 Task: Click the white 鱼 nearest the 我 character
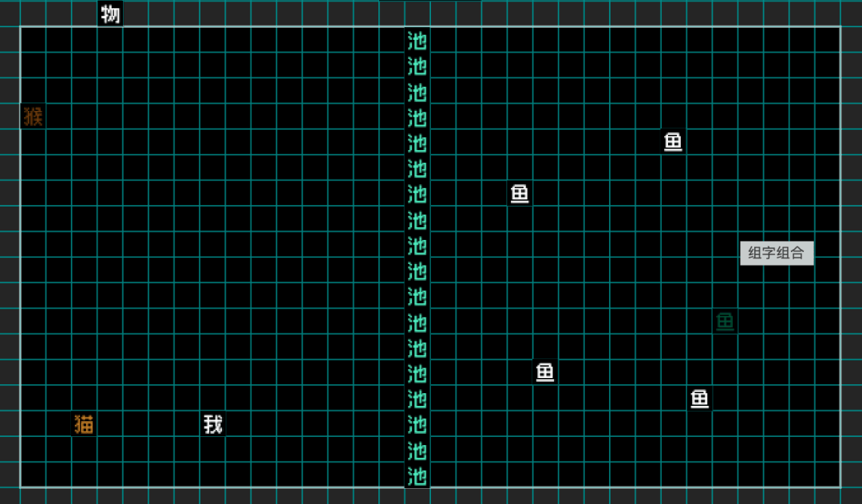545,372
